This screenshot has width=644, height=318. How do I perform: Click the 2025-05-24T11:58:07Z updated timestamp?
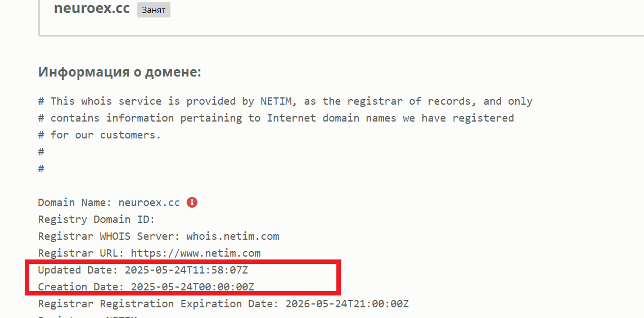[187, 270]
